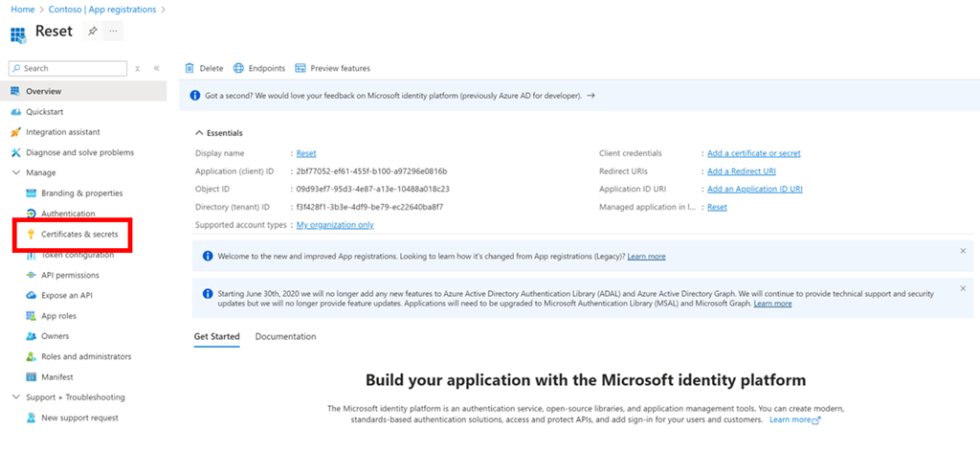Image resolution: width=980 pixels, height=452 pixels.
Task: Click the Delete trash icon in toolbar
Action: point(189,68)
